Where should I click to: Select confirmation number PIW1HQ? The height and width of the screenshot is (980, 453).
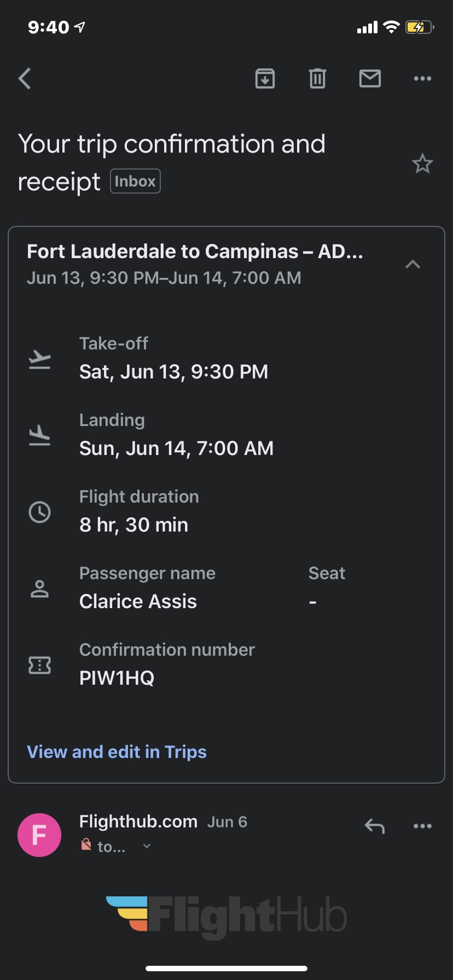pyautogui.click(x=117, y=678)
